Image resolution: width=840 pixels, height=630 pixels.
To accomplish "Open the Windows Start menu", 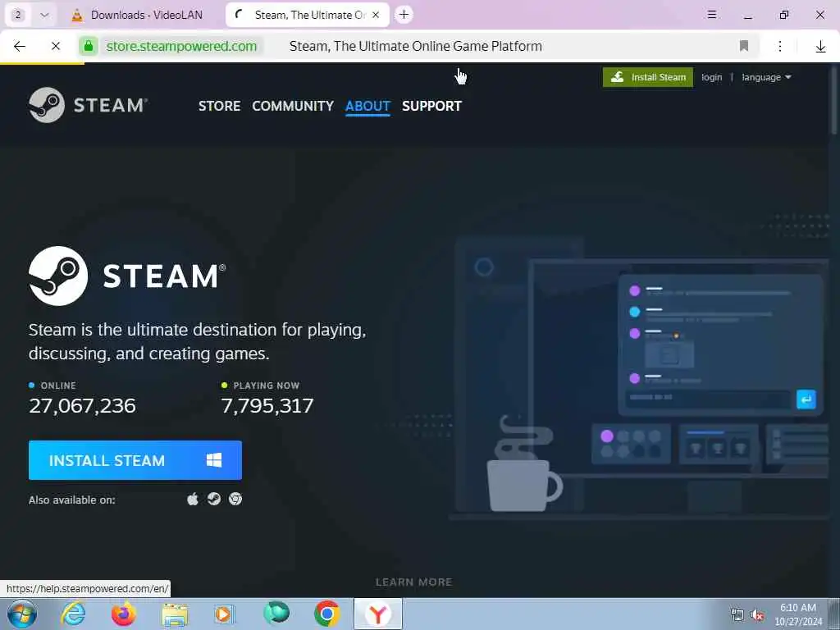I will coord(21,614).
